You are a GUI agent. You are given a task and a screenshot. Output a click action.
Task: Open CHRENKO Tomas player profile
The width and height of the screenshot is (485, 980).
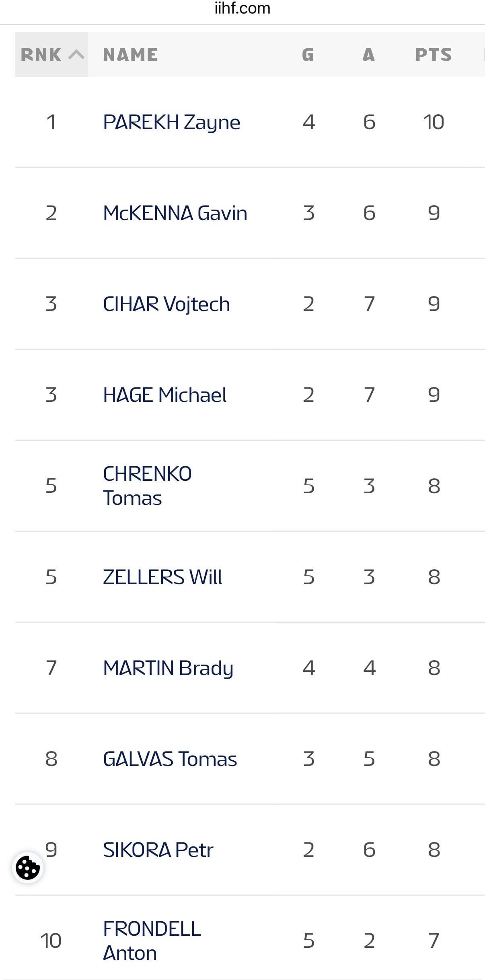(x=147, y=486)
